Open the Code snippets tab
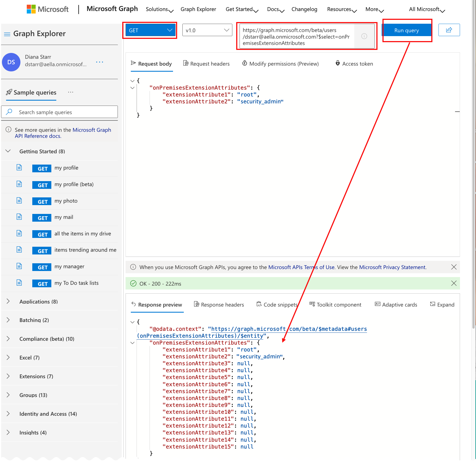476x467 pixels. coord(277,305)
